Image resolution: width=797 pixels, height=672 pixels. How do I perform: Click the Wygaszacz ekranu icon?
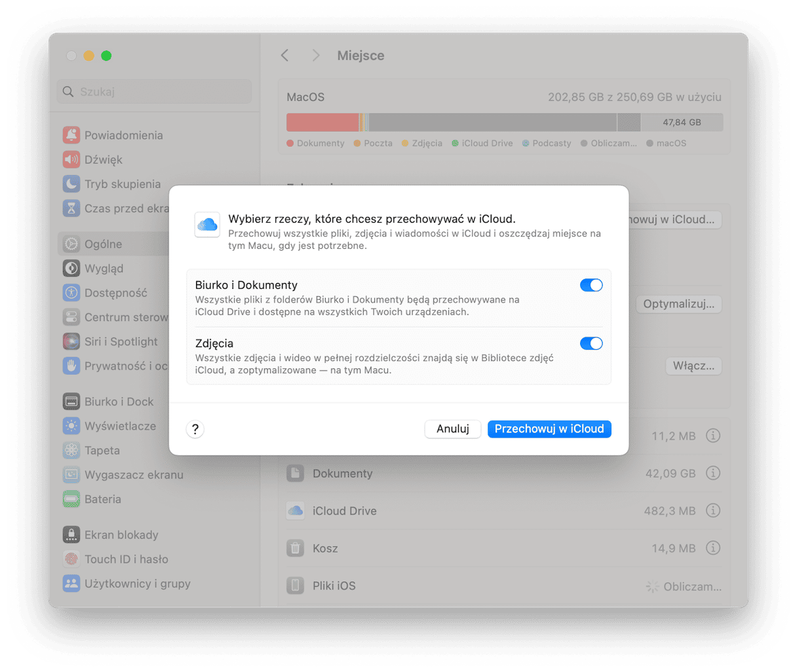pos(71,475)
